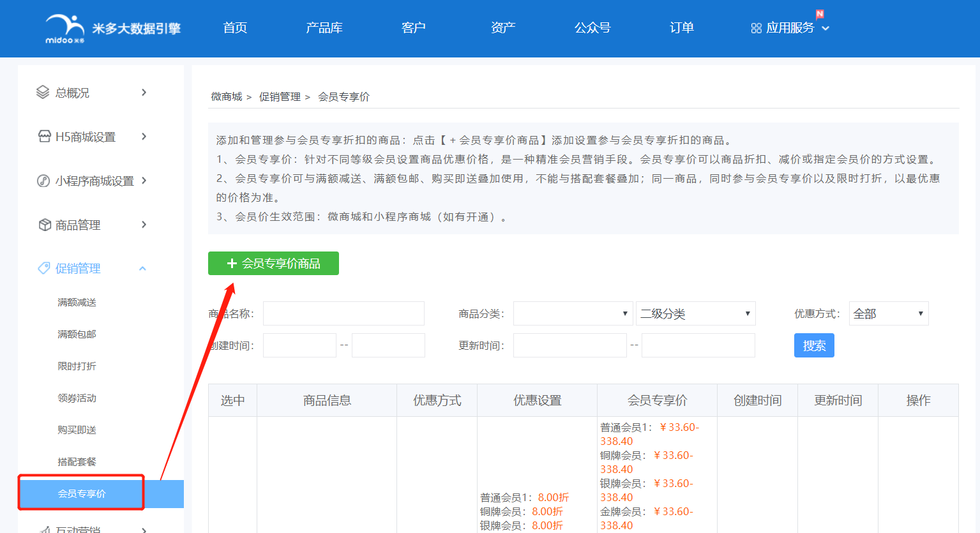
Task: Click the 创建时间 column header
Action: (x=757, y=400)
